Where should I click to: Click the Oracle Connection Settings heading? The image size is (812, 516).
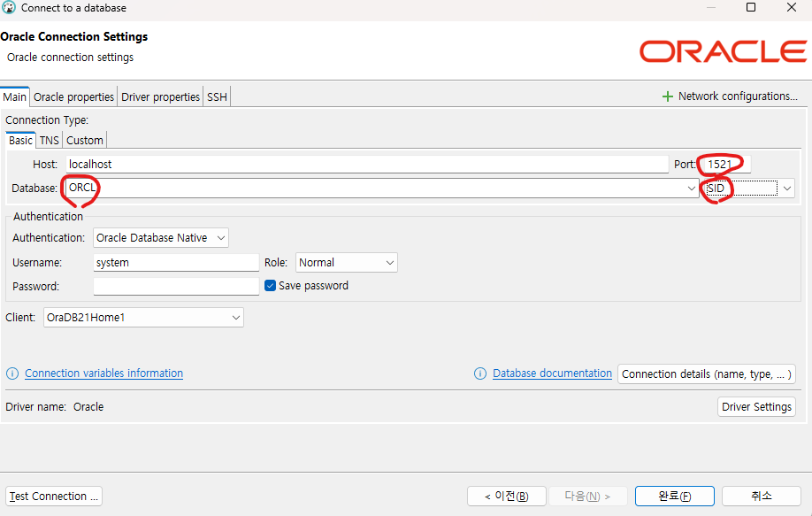tap(74, 37)
